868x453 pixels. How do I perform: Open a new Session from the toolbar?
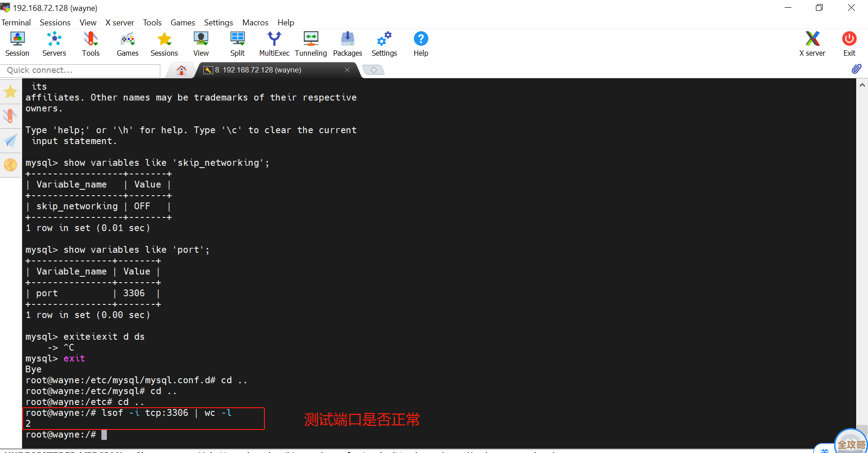coord(17,43)
